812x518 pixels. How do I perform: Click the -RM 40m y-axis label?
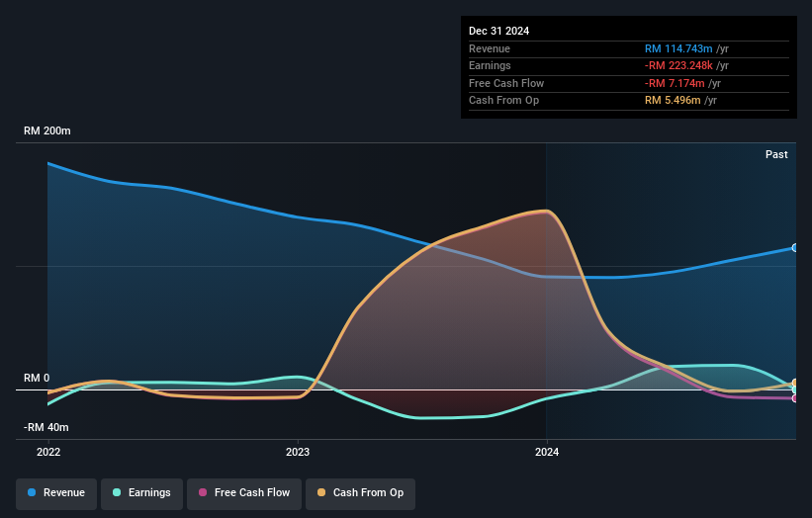coord(46,427)
